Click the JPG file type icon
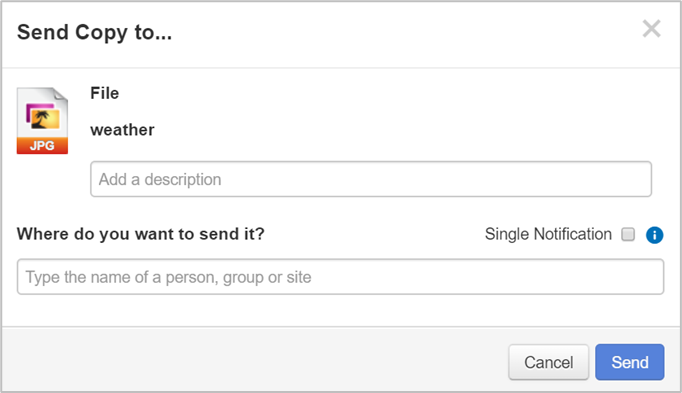Screen dimensions: 682x393 [42, 120]
